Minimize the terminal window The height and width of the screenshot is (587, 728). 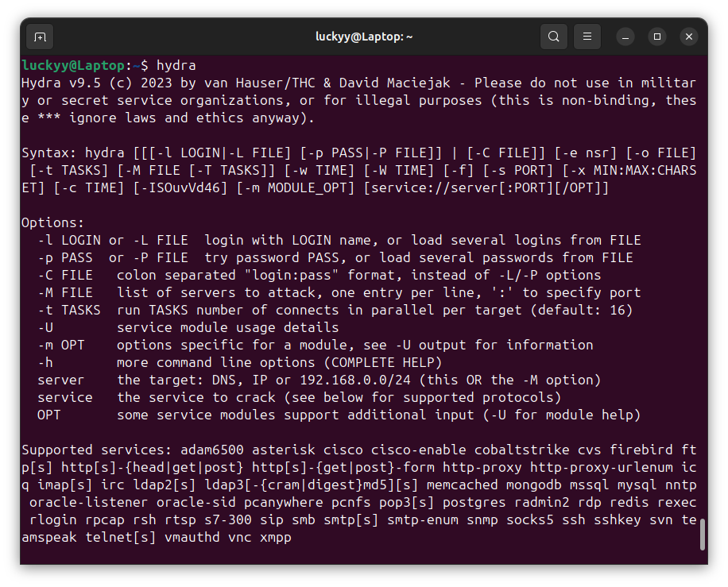[626, 37]
